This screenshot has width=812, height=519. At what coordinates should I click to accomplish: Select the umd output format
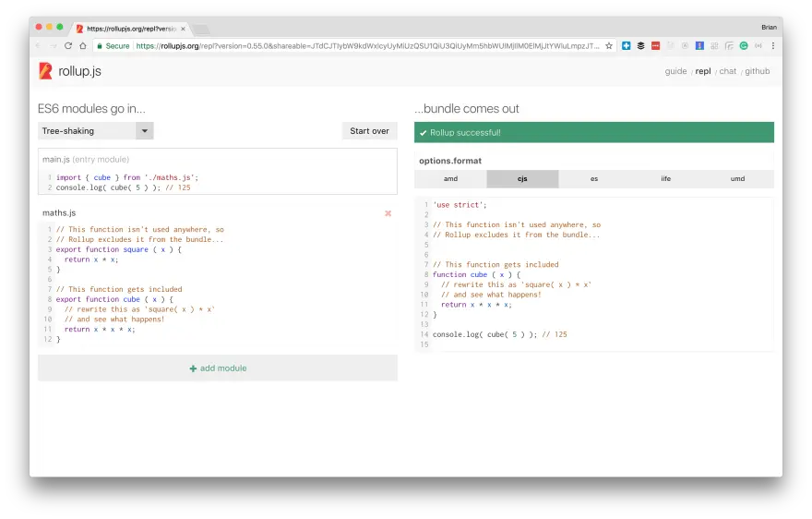click(x=738, y=179)
